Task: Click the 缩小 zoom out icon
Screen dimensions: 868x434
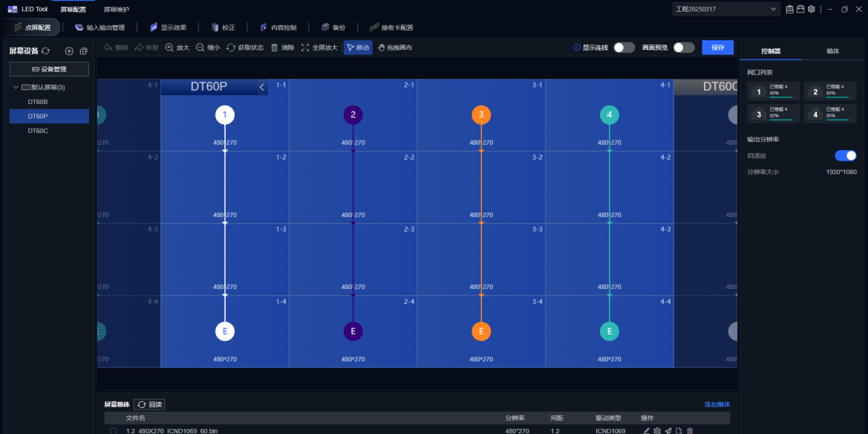Action: coord(200,48)
